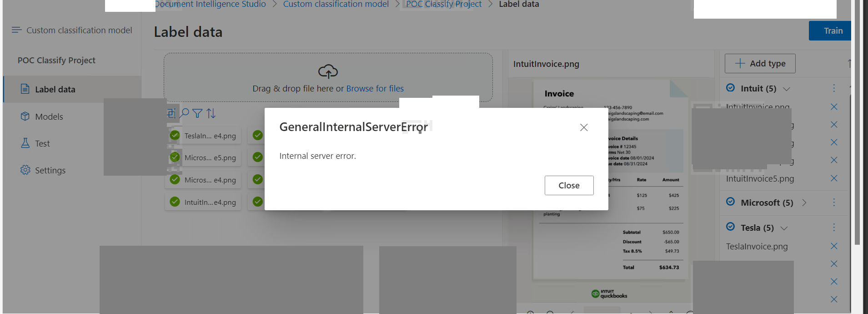Open the Browse for files link
The image size is (868, 314).
pos(375,88)
